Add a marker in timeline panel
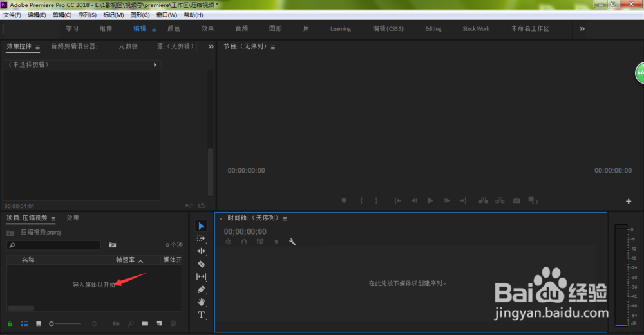 [x=276, y=242]
